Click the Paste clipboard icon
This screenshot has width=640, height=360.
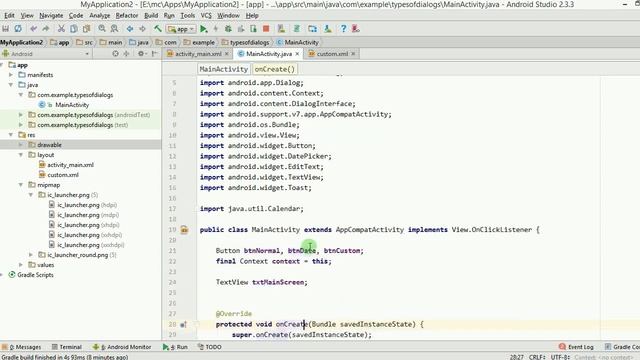pyautogui.click(x=86, y=29)
